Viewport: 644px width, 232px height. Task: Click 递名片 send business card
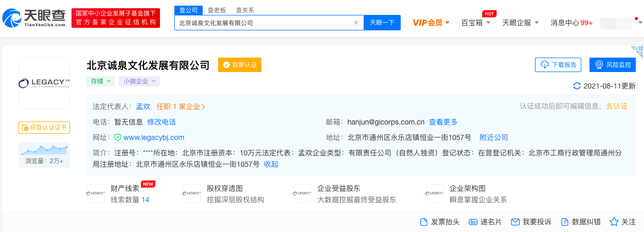(x=485, y=222)
